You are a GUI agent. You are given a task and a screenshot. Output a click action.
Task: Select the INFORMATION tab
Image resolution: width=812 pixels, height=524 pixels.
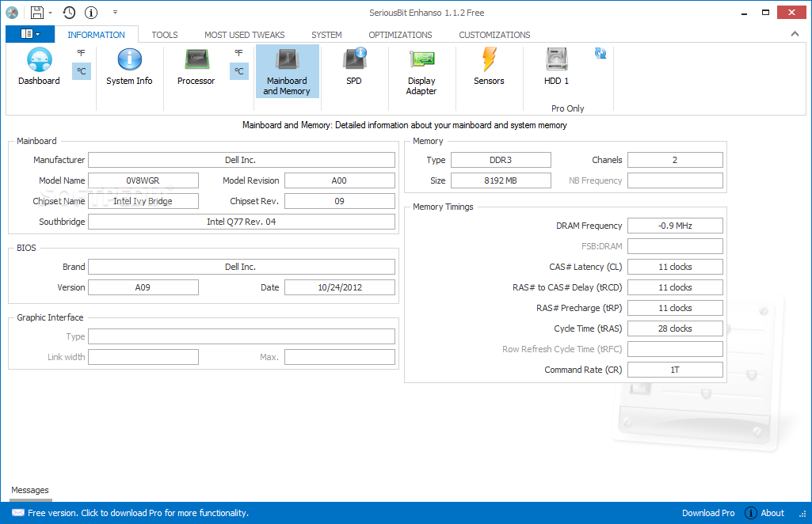(97, 35)
